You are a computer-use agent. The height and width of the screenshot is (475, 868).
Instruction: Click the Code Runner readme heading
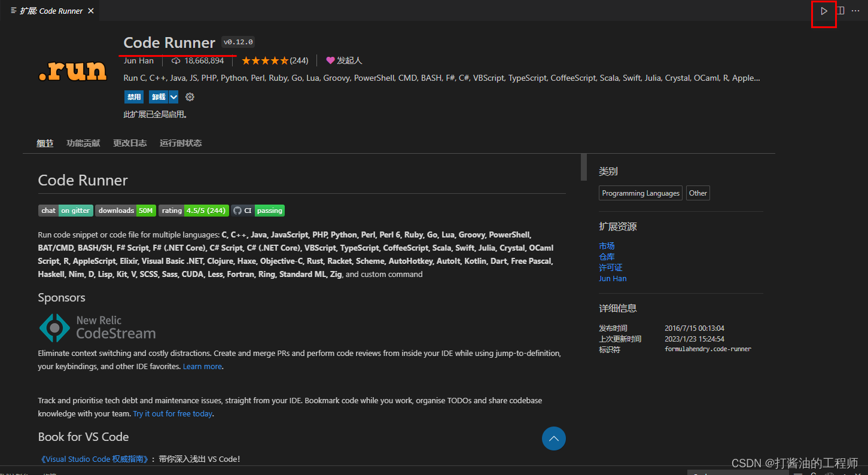tap(83, 180)
